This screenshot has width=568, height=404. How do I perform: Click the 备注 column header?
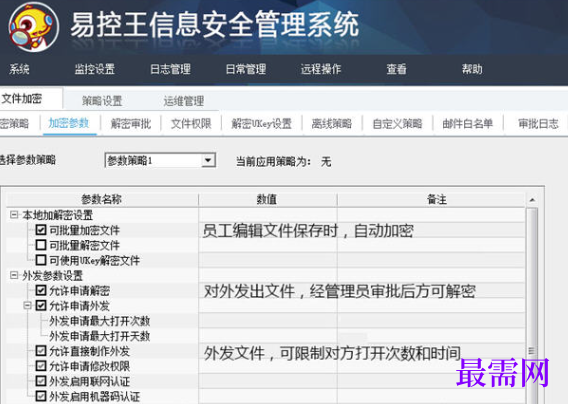coord(431,199)
